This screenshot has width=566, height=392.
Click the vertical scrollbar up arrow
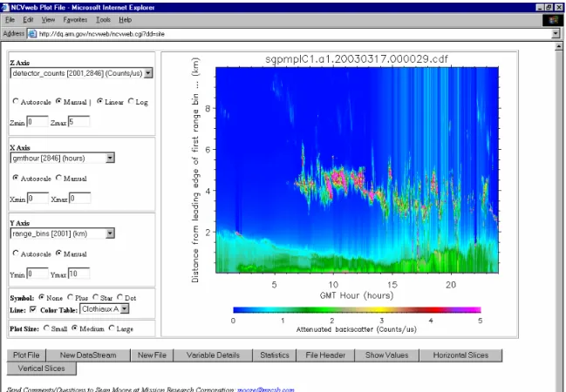pos(559,46)
